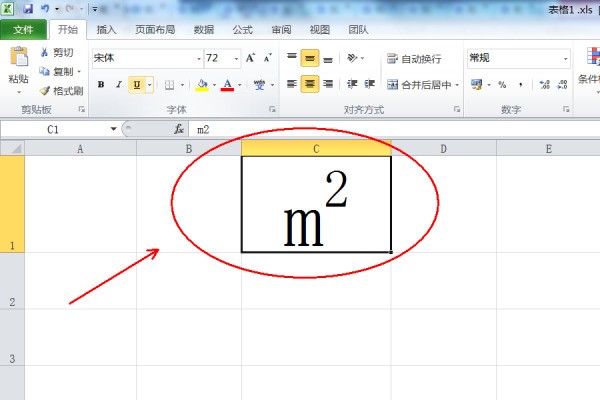Switch to the 开始 (Home) tab
Viewport: 600px width, 400px height.
68,29
